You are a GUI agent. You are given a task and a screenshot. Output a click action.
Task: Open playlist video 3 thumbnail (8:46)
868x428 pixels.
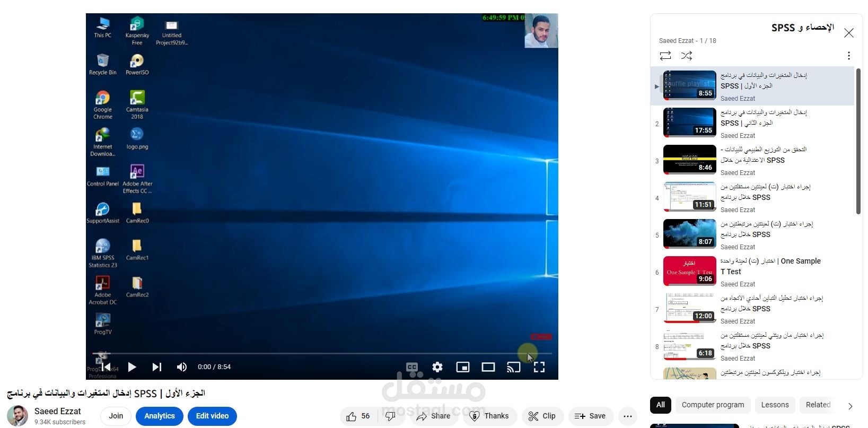pyautogui.click(x=689, y=160)
